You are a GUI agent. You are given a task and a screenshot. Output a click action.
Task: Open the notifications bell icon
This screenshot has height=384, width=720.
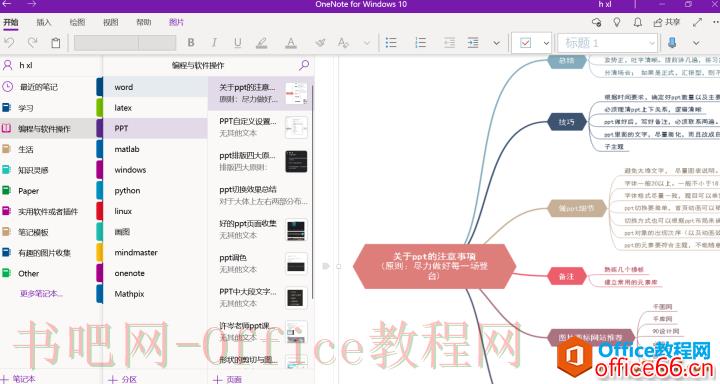[638, 22]
